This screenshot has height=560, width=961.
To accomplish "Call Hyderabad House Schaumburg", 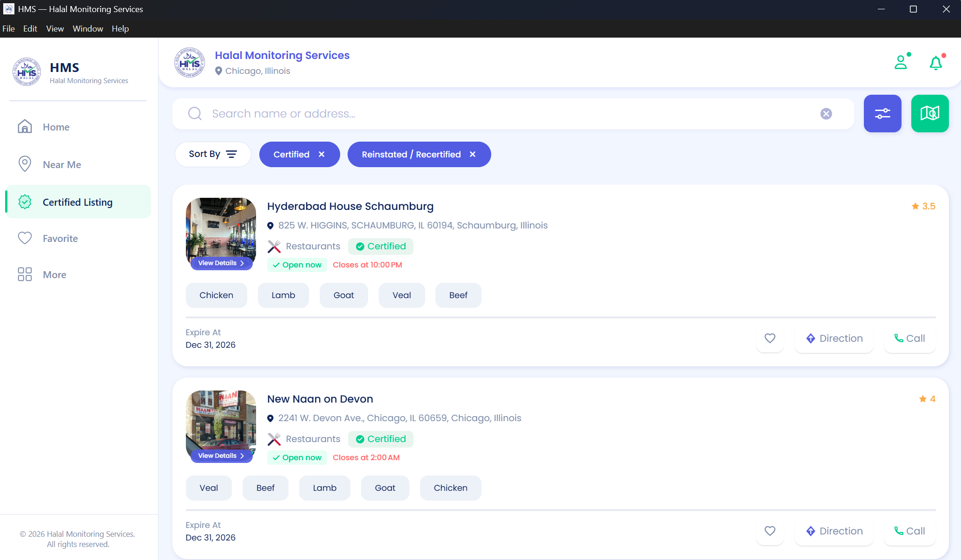I will [x=909, y=339].
